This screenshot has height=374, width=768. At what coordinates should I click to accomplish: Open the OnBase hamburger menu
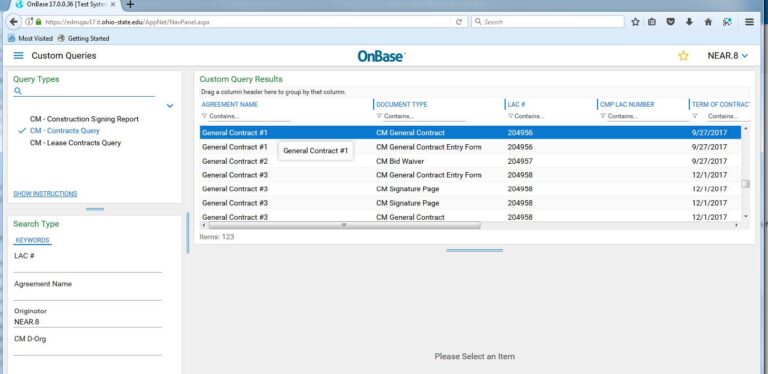(x=18, y=55)
